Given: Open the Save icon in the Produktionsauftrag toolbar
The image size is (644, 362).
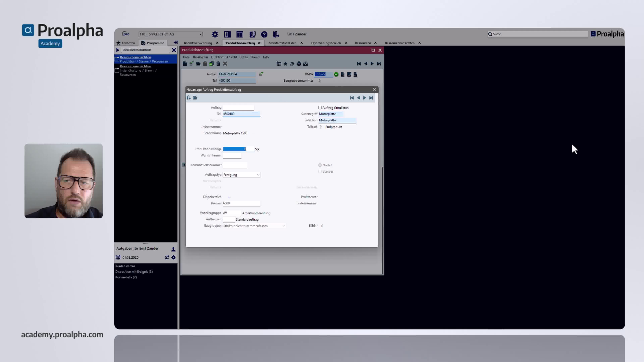Looking at the screenshot, I should 205,64.
